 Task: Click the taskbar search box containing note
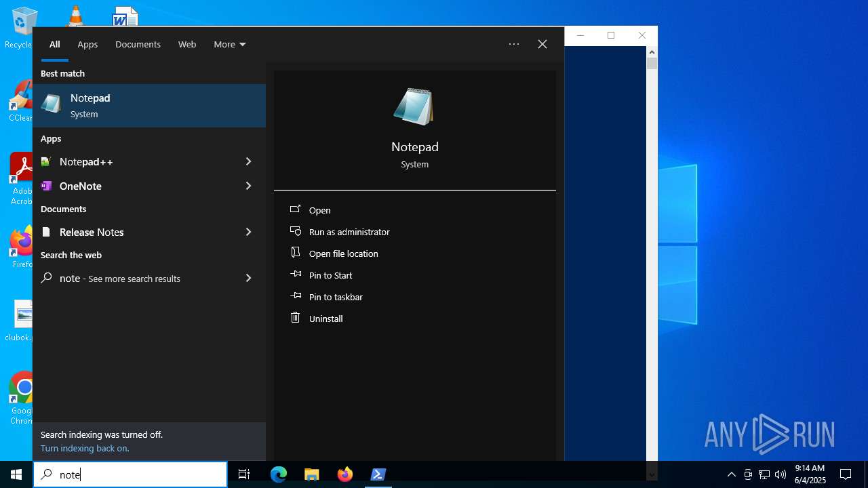(x=130, y=474)
